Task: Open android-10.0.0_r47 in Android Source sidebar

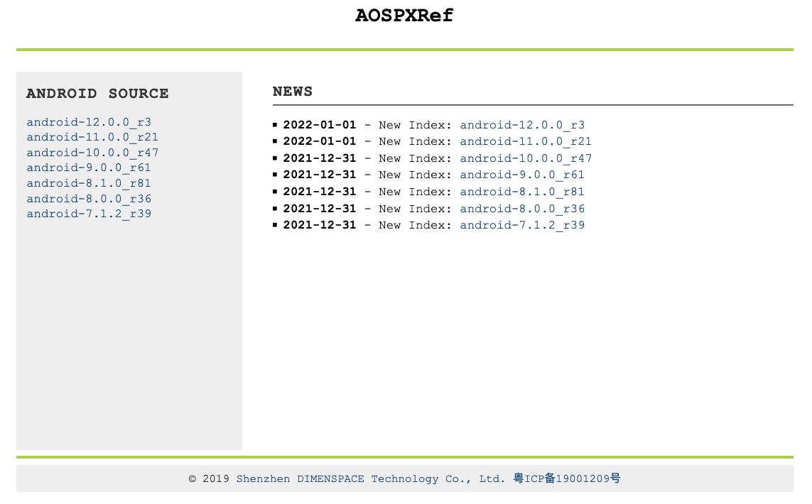Action: click(x=92, y=153)
